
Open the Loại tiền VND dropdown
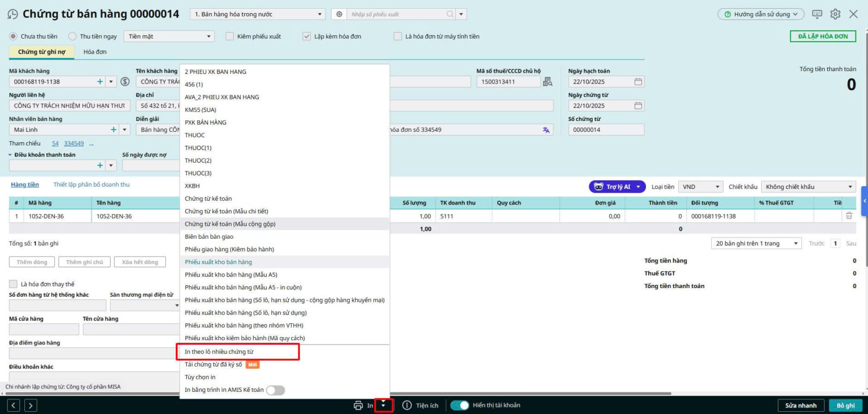(701, 187)
